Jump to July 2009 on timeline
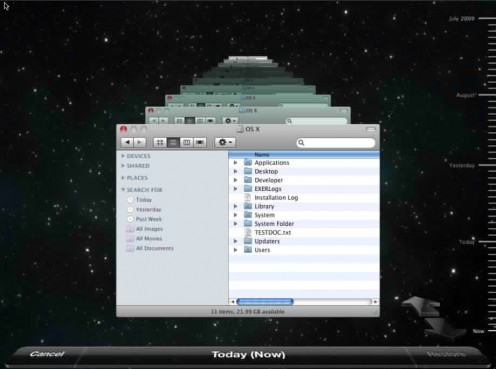The height and width of the screenshot is (369, 496). point(461,19)
